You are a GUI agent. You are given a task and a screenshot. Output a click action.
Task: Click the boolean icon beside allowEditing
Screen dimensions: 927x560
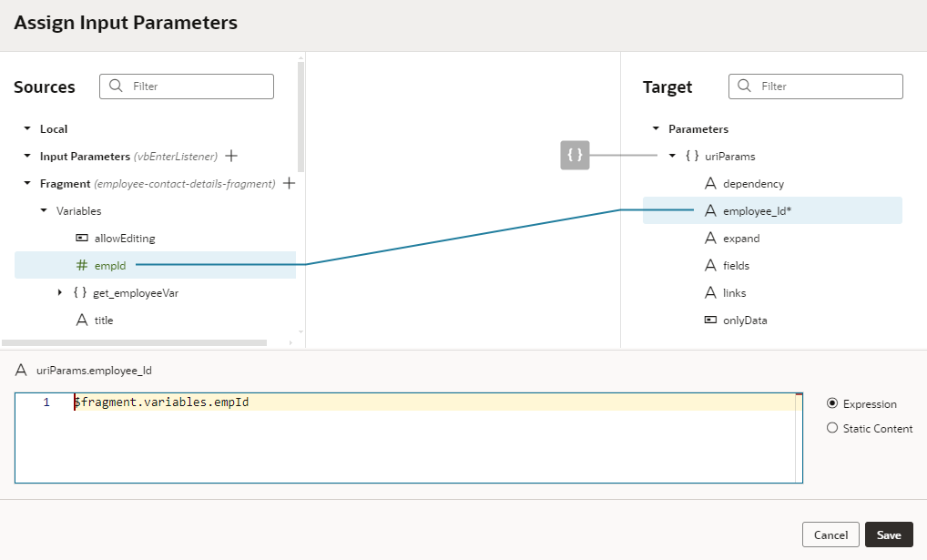[x=82, y=238]
